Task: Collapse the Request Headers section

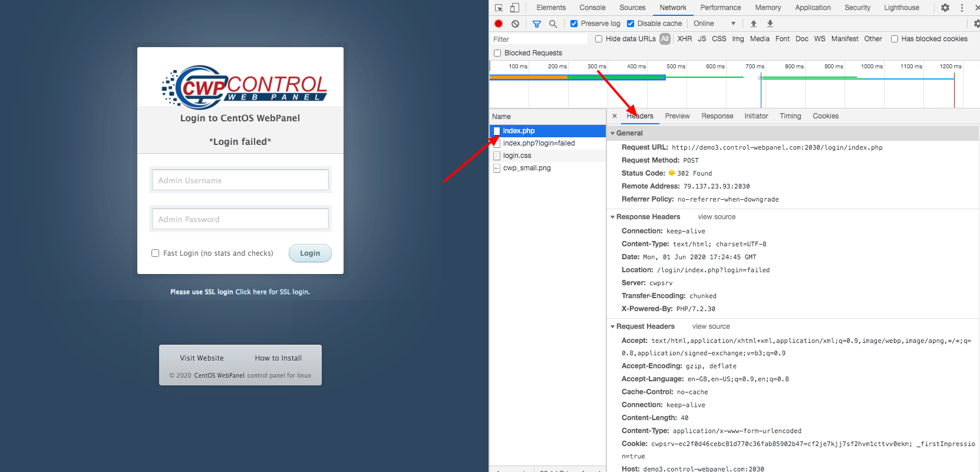Action: (612, 326)
